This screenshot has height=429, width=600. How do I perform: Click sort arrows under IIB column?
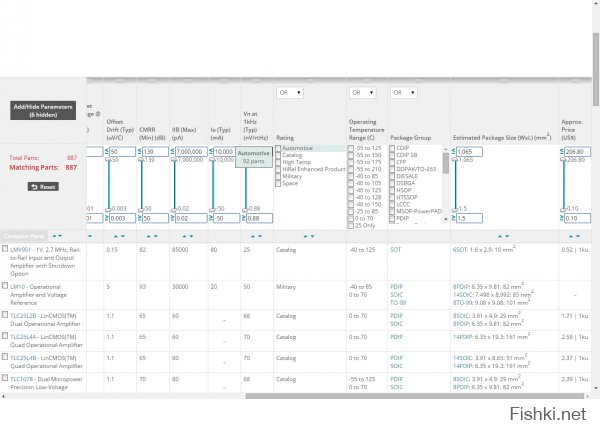(x=186, y=236)
